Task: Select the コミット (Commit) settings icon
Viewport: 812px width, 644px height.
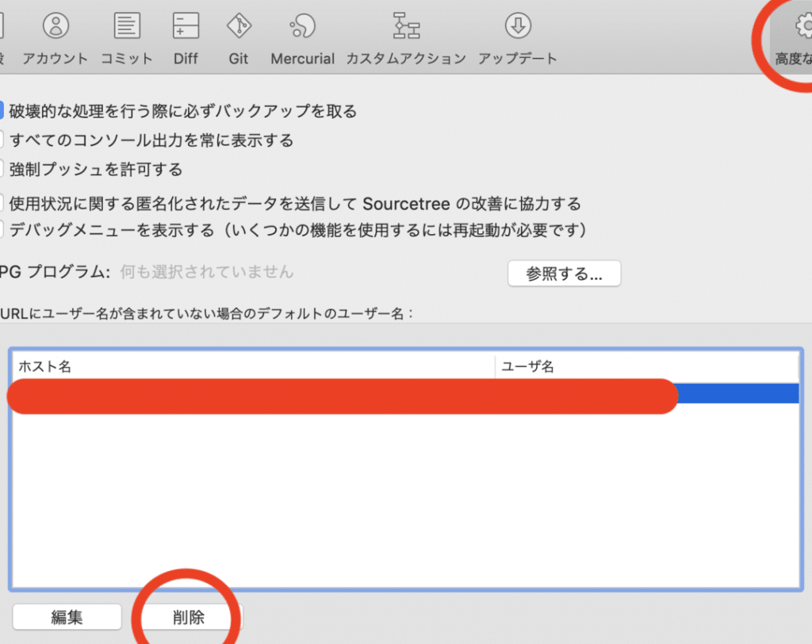Action: (x=127, y=26)
